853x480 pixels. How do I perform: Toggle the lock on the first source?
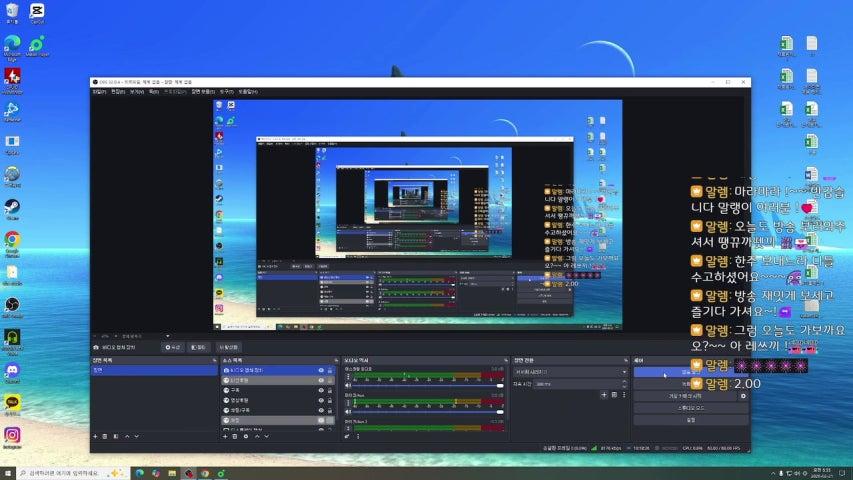click(331, 370)
